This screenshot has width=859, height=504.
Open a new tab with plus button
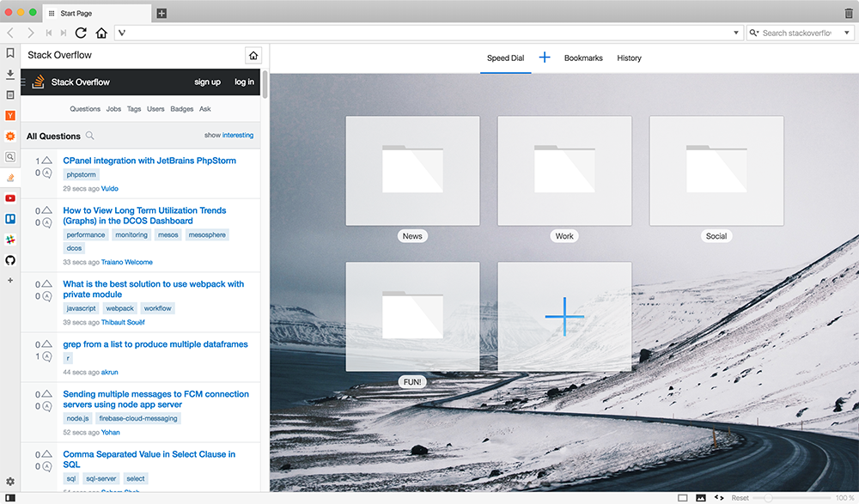click(161, 13)
